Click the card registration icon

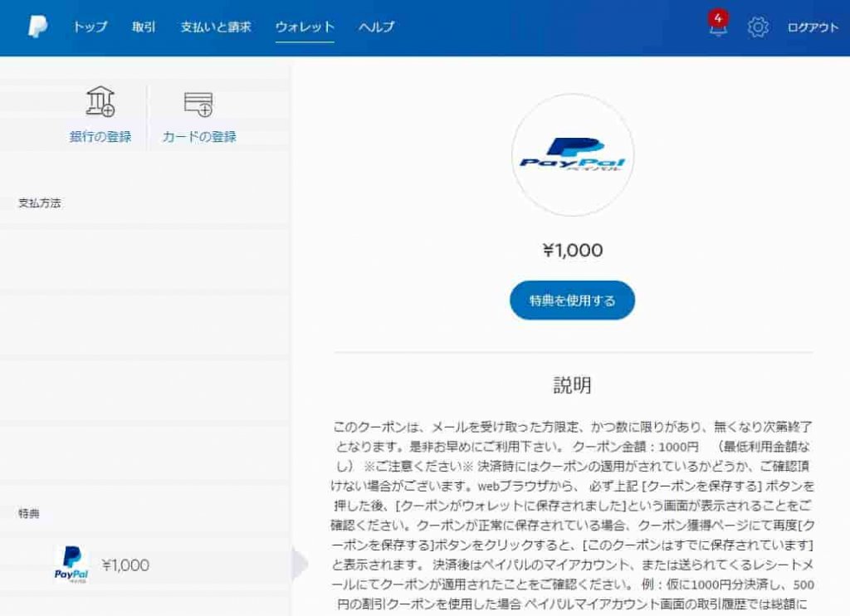[198, 104]
